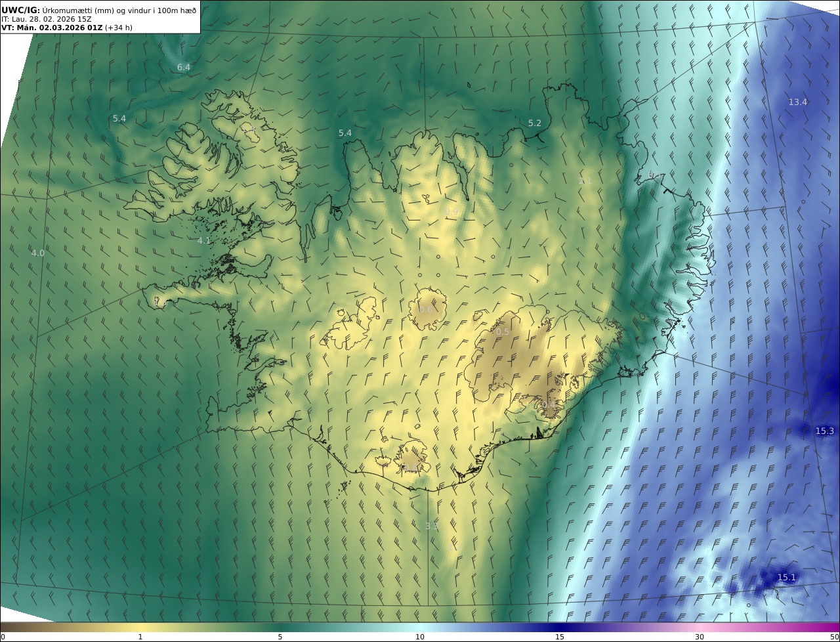Click the color scale tick label '10'
Screen dimensions: 840x642
(x=420, y=637)
